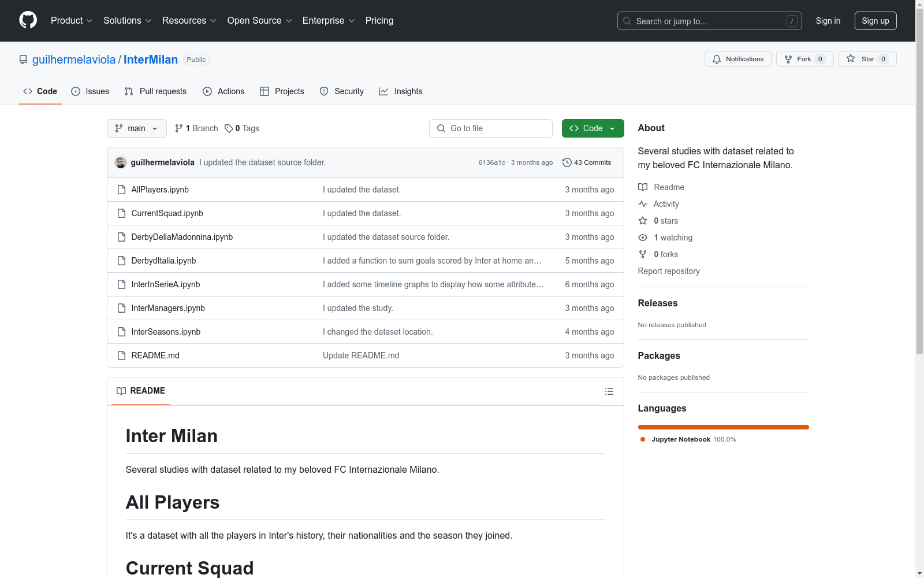Viewport: 924px width, 578px height.
Task: Expand the Enterprise menu
Action: tap(329, 21)
